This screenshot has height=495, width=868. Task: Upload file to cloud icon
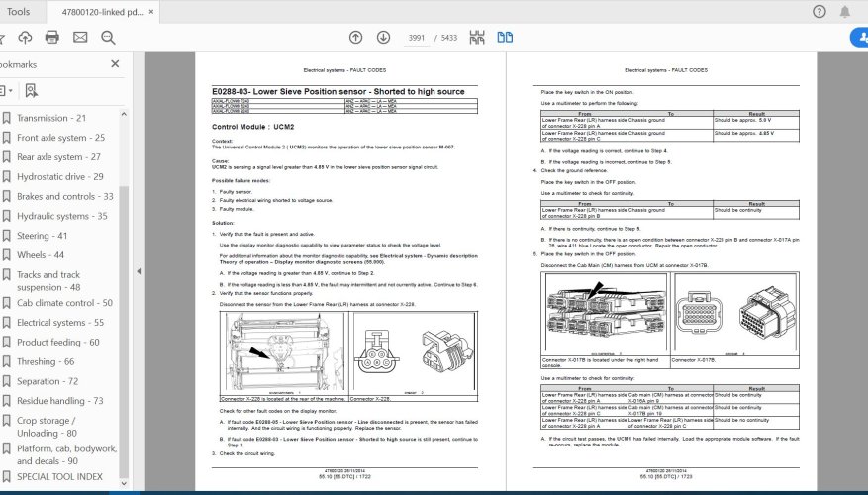click(x=25, y=37)
